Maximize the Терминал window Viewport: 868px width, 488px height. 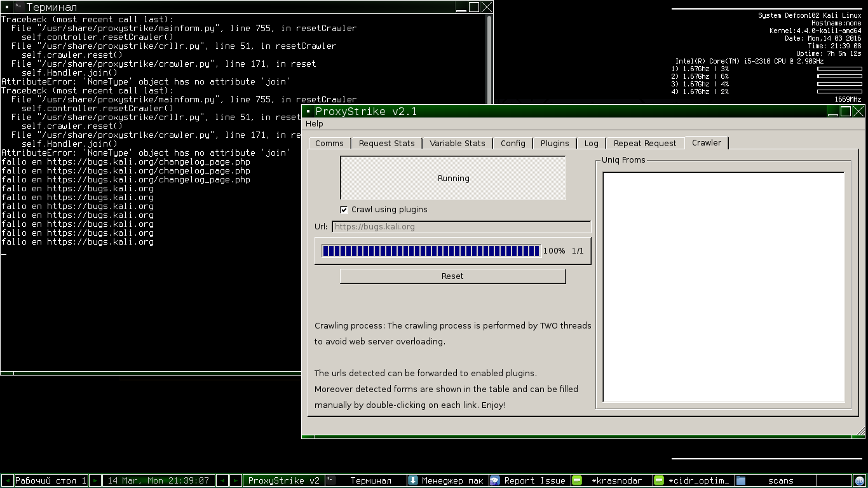coord(474,8)
